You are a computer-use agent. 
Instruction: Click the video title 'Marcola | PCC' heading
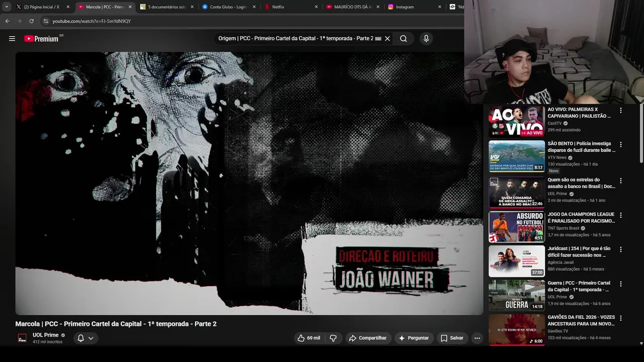point(116,324)
